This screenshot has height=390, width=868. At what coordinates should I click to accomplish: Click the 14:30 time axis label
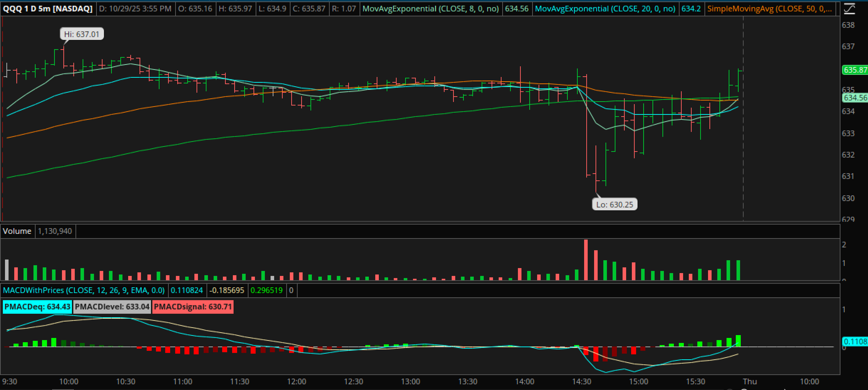tap(582, 382)
